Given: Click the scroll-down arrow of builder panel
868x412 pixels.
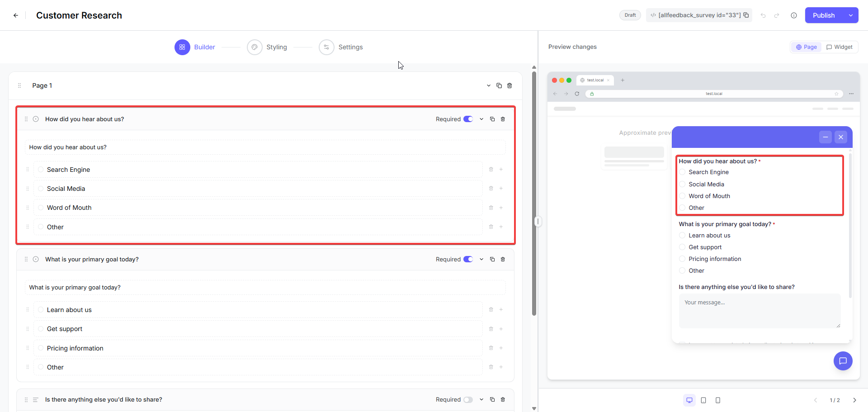Looking at the screenshot, I should [x=534, y=408].
